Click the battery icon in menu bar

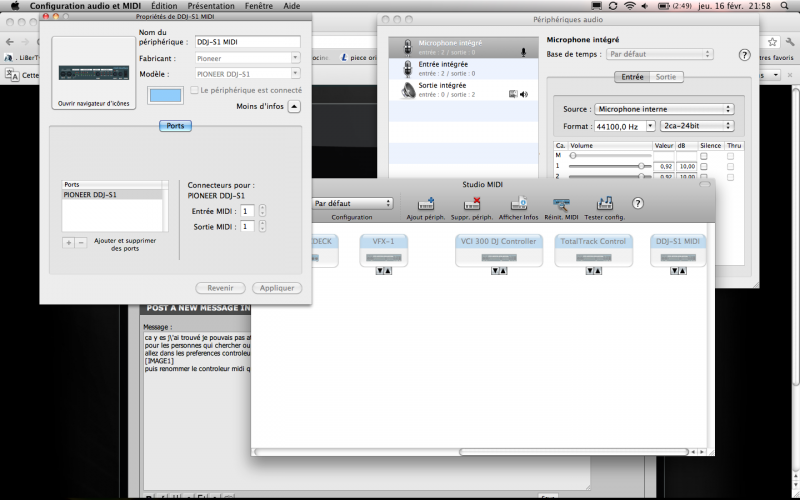pyautogui.click(x=663, y=6)
